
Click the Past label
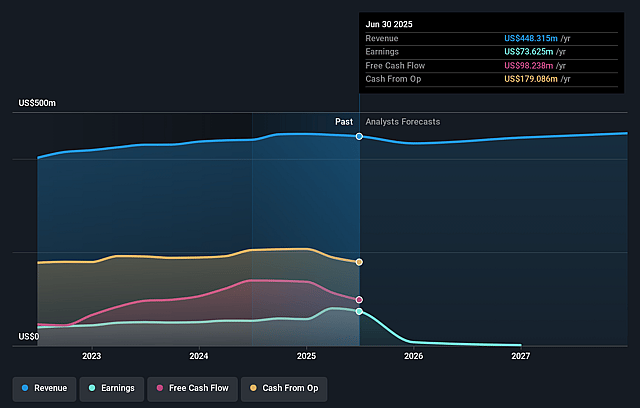(x=344, y=122)
